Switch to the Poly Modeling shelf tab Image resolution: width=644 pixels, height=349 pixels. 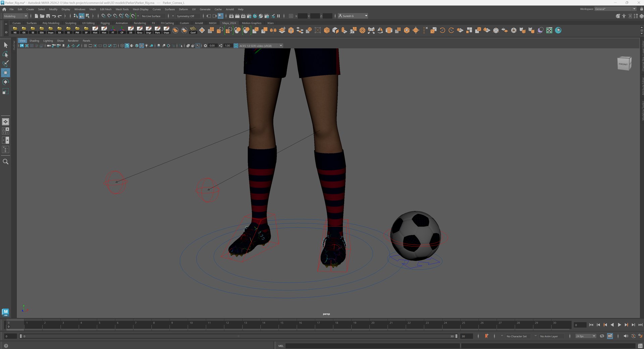pyautogui.click(x=51, y=23)
